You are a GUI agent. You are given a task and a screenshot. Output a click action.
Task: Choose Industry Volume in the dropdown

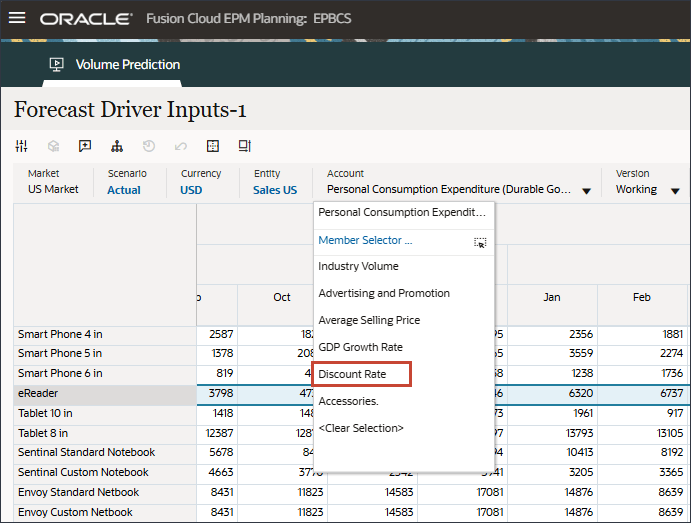pyautogui.click(x=358, y=266)
